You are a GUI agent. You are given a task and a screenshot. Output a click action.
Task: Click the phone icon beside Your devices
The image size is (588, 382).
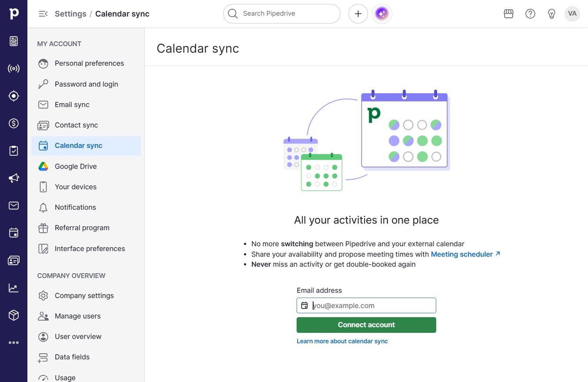[x=43, y=187]
